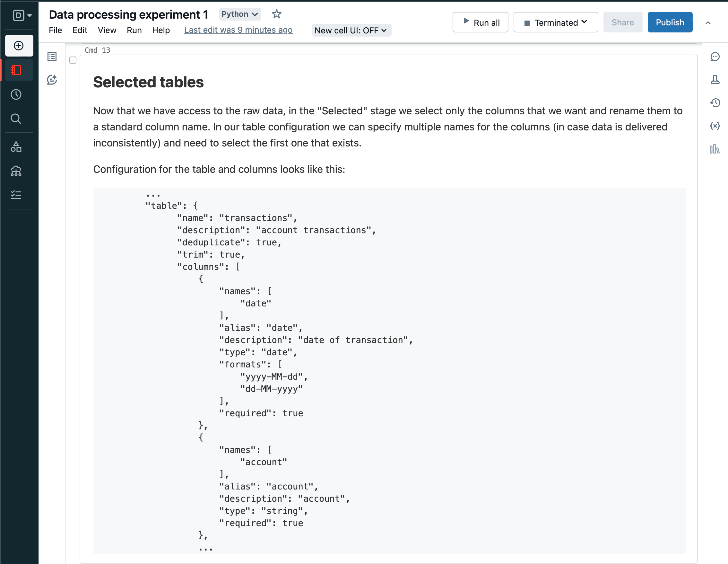Viewport: 728px width, 564px height.
Task: Open the Run menu
Action: click(x=134, y=30)
